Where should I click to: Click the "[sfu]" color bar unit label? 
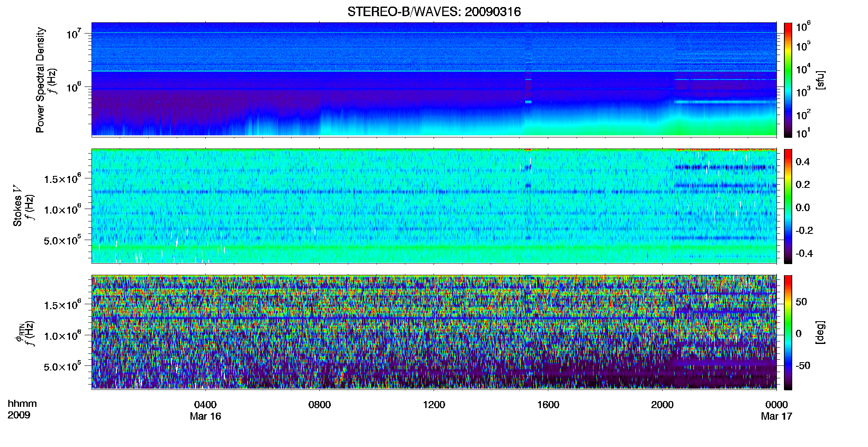pos(820,80)
